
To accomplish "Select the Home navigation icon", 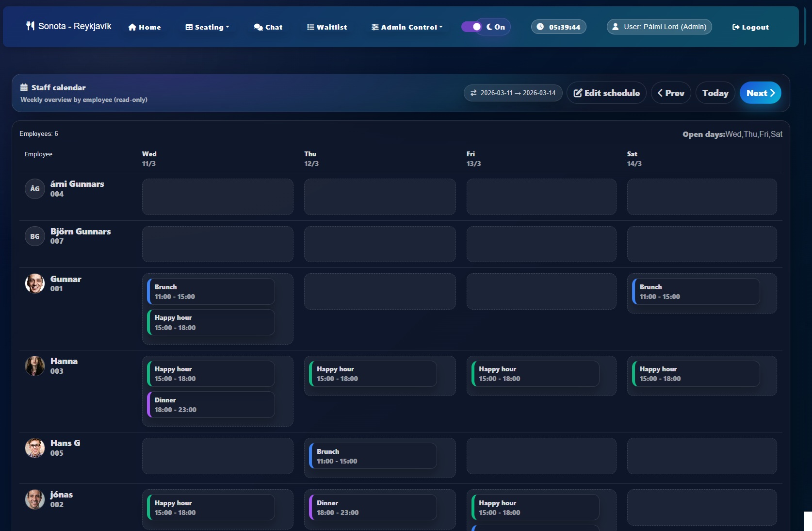I will pos(131,27).
